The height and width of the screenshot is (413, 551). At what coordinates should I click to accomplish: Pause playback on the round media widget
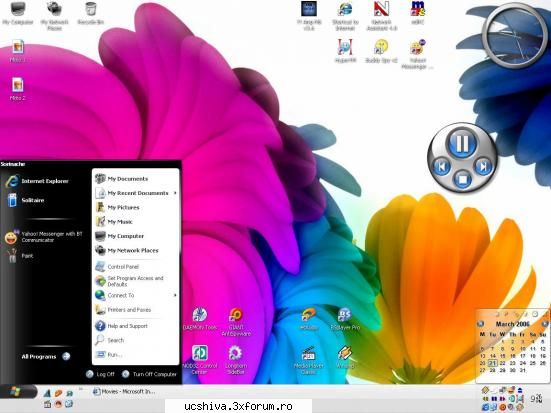[462, 143]
